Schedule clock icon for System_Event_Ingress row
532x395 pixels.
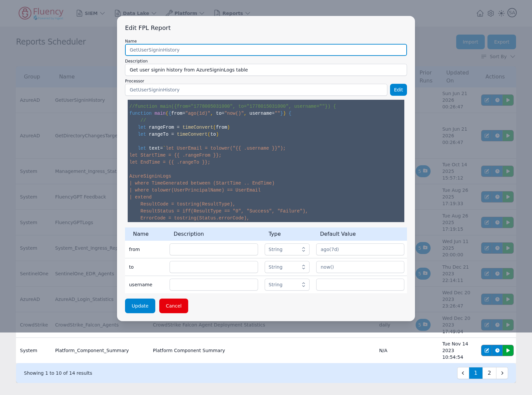497,248
